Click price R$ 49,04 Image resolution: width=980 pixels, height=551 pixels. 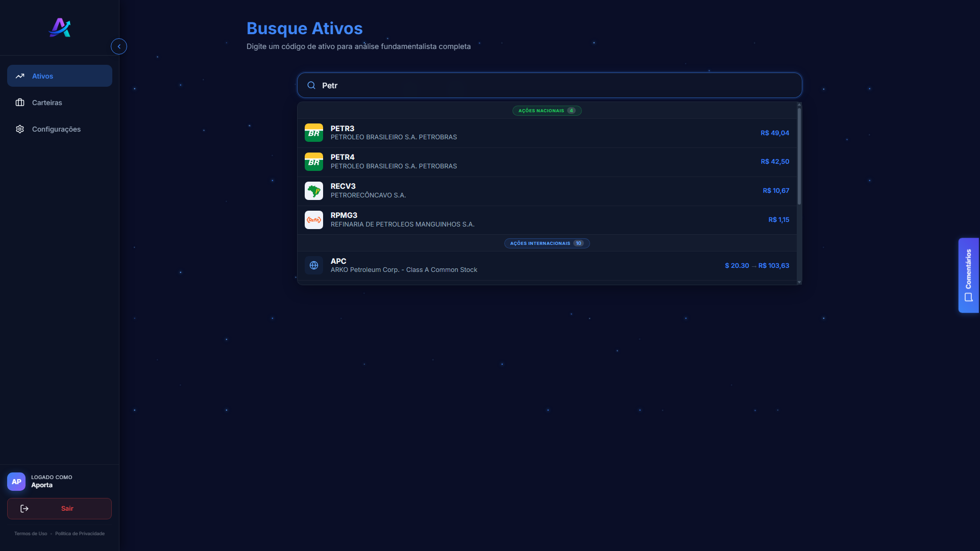click(775, 133)
